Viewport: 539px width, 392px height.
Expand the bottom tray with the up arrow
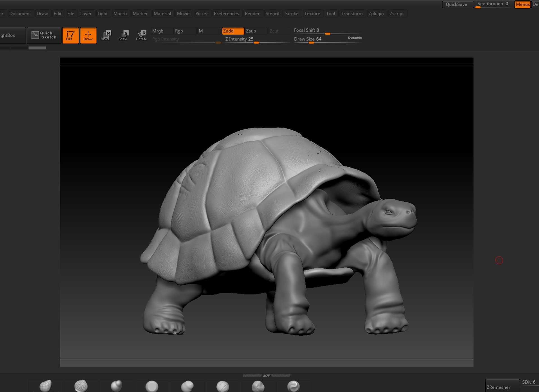265,375
